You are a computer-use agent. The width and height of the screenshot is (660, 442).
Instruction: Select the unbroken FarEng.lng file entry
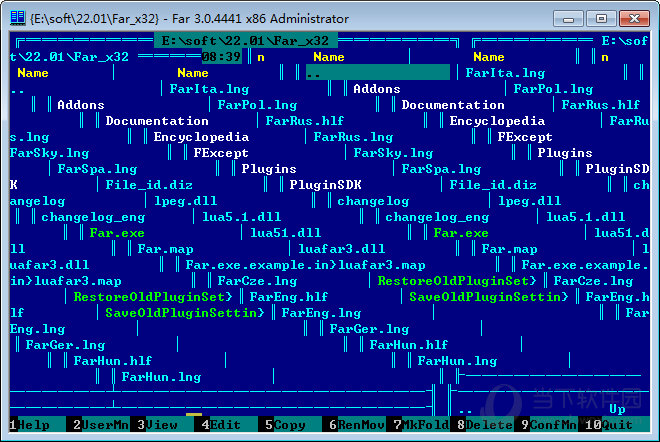[321, 313]
